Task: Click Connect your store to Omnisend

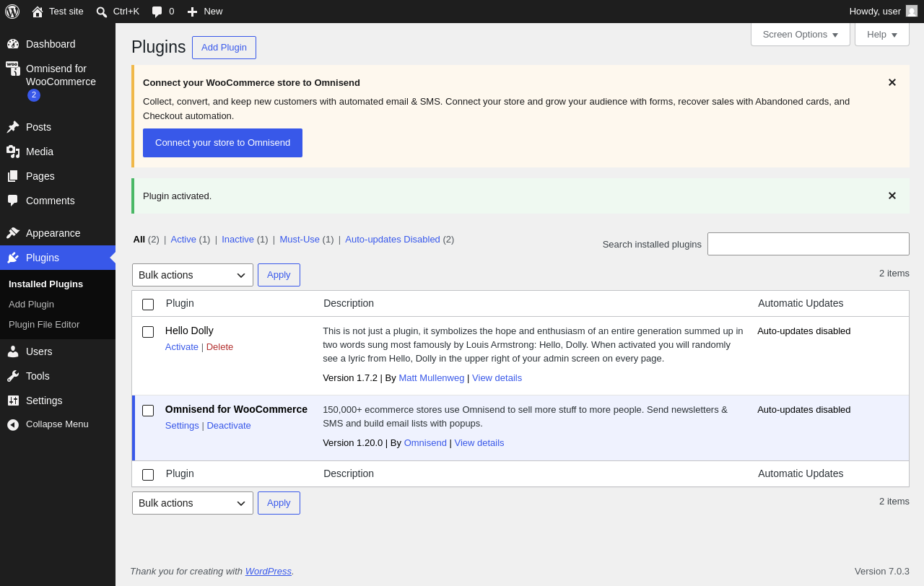Action: point(222,143)
